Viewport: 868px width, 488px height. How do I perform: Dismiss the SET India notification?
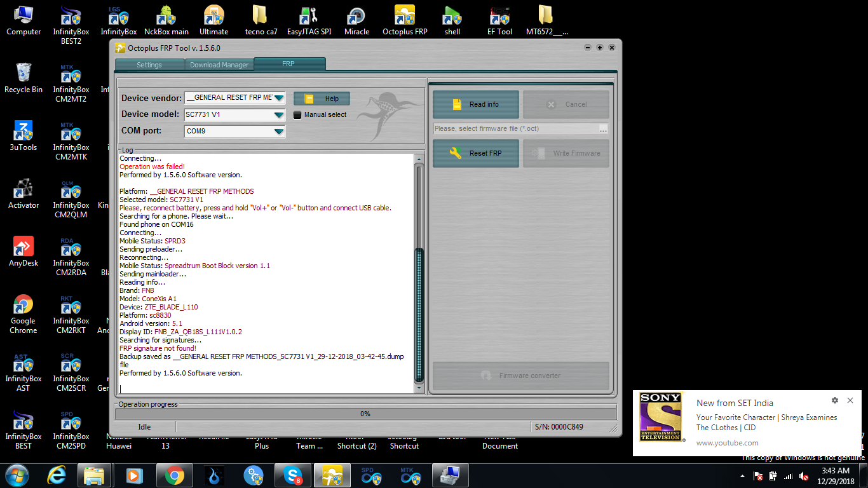850,400
